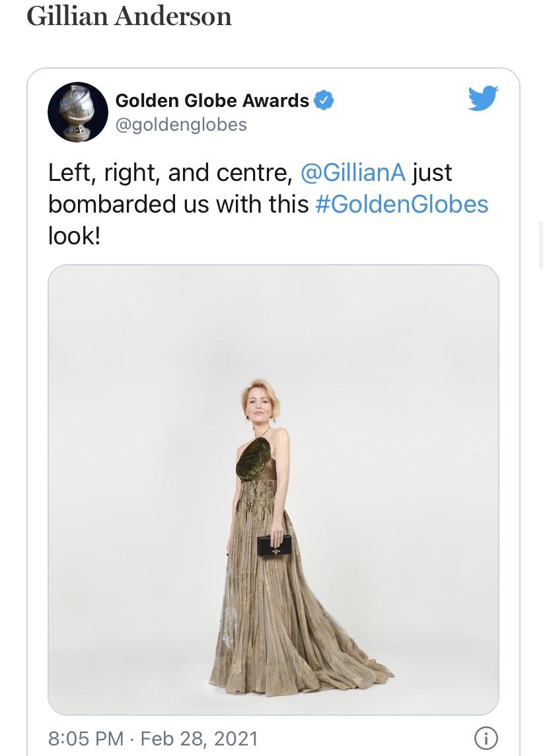
Task: Click the word "look!" in the tweet
Action: [x=74, y=235]
